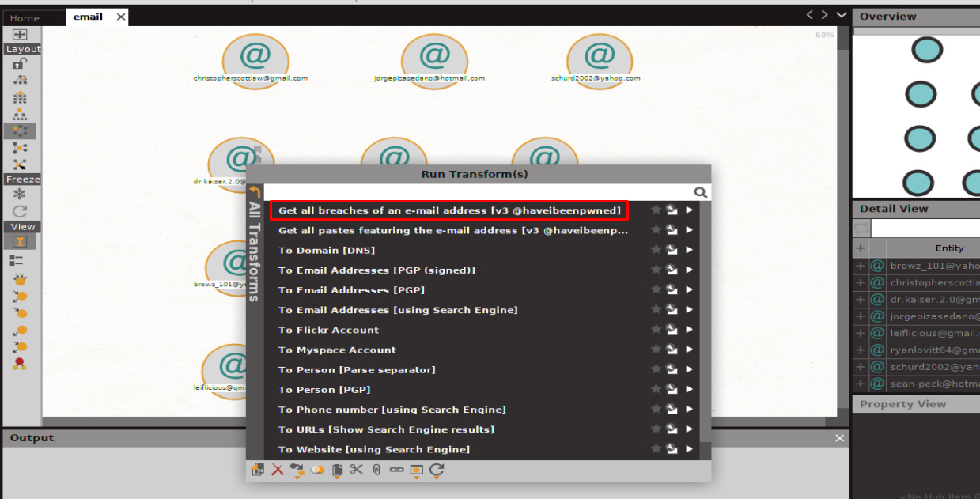Run To Flickr Account transform
This screenshot has width=980, height=499.
click(x=328, y=330)
